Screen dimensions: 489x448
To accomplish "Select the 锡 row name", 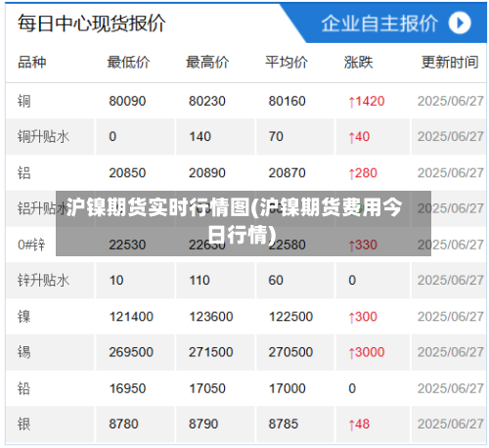I will coord(24,352).
